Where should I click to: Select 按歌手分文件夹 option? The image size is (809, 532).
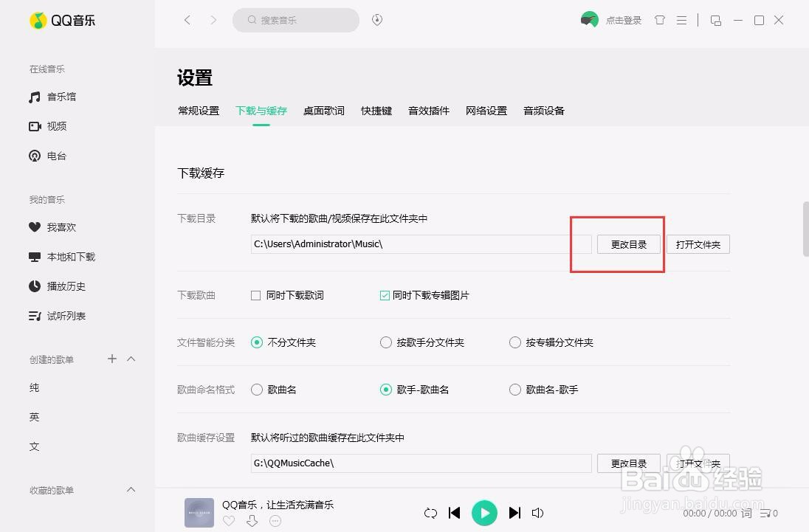386,342
